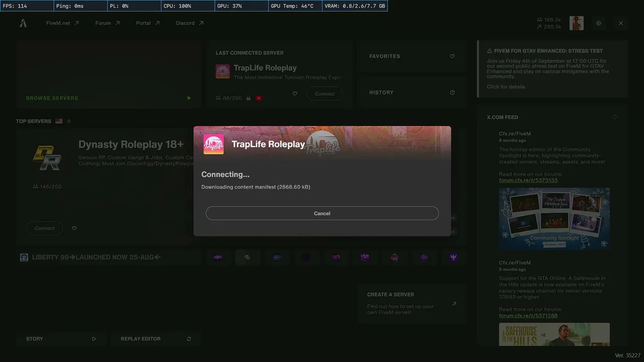Open the History list
Image resolution: width=644 pixels, height=362 pixels.
[x=412, y=93]
